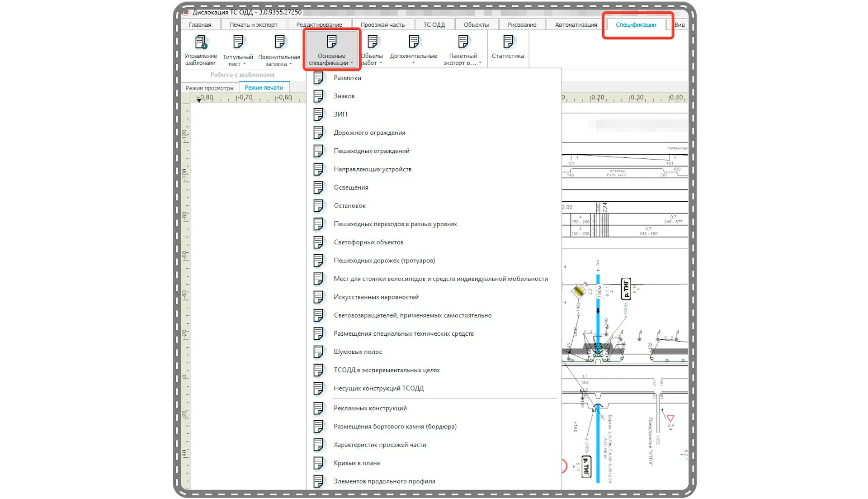This screenshot has height=499, width=868.
Task: Open the Объемы работ dropdown
Action: click(372, 51)
